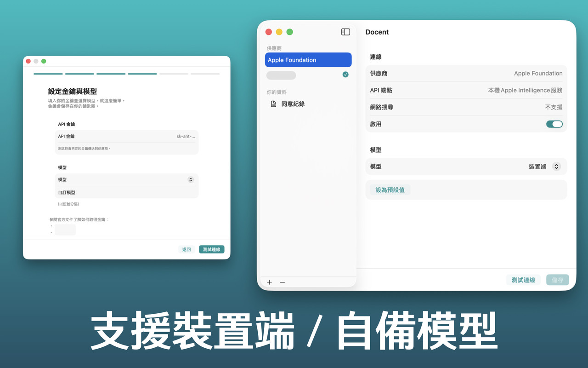The width and height of the screenshot is (588, 368).
Task: Click the 本機 Apple Intelligence 服務 endpoint value
Action: tap(525, 90)
